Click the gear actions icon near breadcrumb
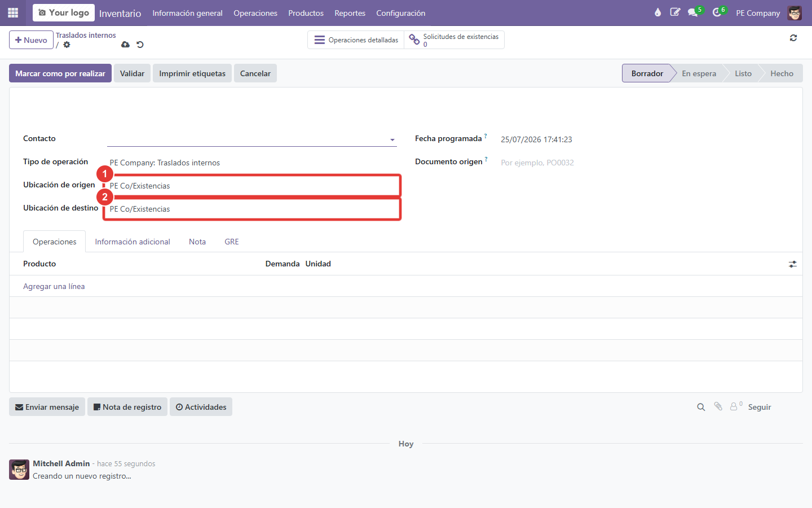Viewport: 812px width, 508px height. click(67, 45)
